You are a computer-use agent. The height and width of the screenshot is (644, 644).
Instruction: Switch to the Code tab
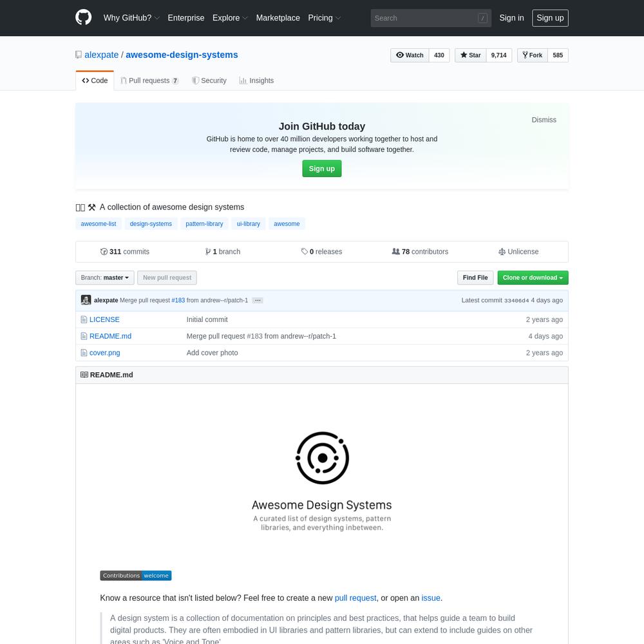(95, 80)
